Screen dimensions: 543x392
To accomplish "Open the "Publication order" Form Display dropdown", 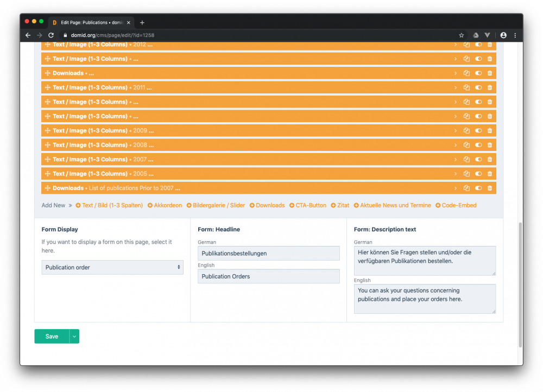I will click(x=112, y=267).
